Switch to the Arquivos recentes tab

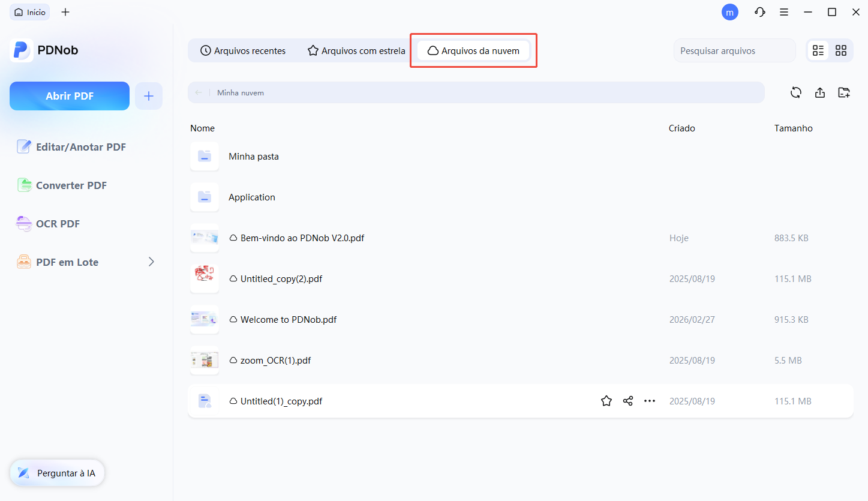[x=243, y=50]
